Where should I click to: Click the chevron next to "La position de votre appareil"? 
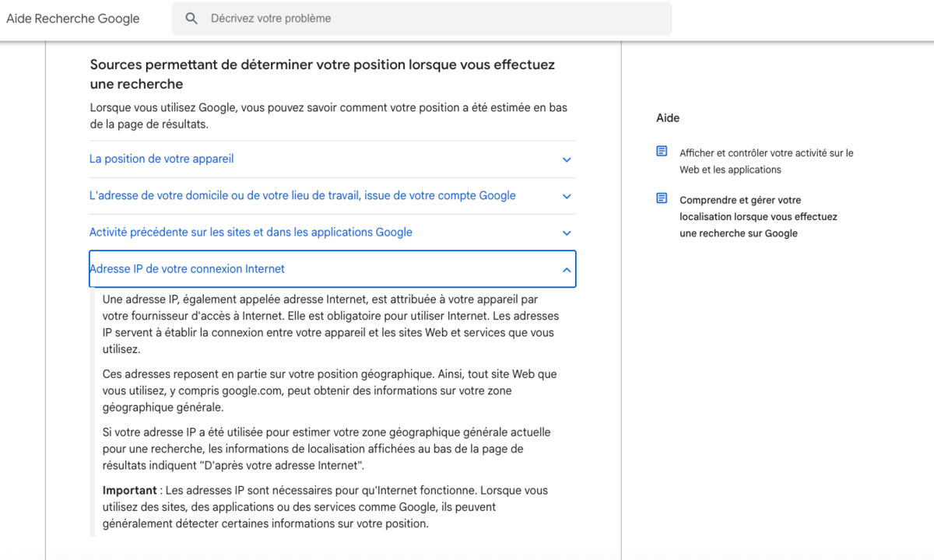567,159
